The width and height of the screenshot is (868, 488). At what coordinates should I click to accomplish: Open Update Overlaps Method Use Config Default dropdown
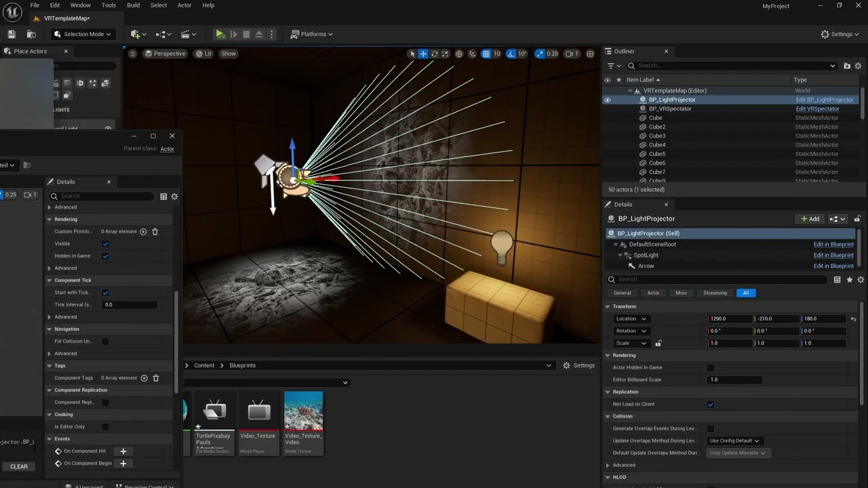tap(734, 441)
